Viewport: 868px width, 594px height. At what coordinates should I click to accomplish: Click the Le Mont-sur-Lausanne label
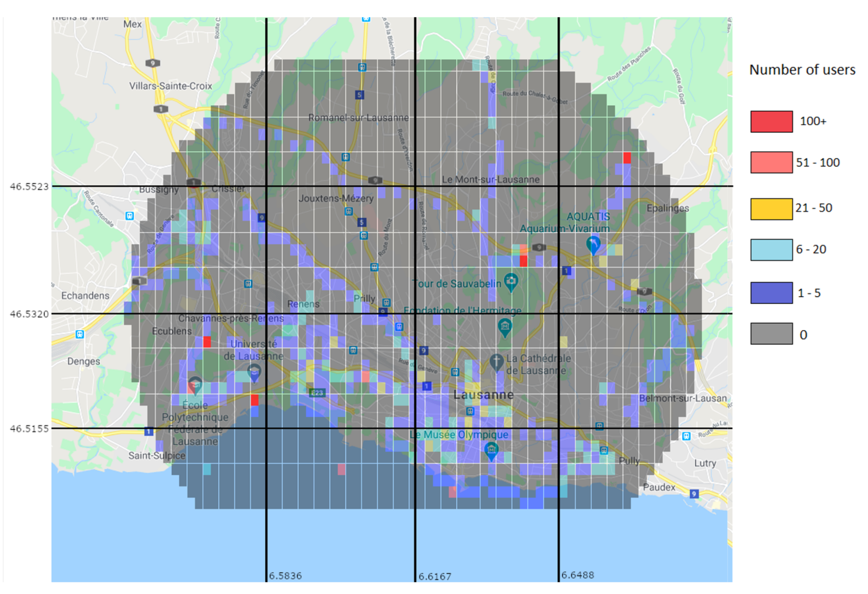pos(490,180)
